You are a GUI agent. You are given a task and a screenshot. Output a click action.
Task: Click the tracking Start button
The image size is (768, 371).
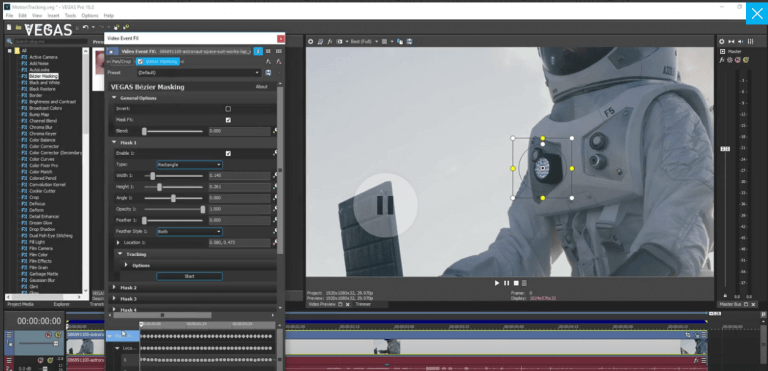click(190, 276)
